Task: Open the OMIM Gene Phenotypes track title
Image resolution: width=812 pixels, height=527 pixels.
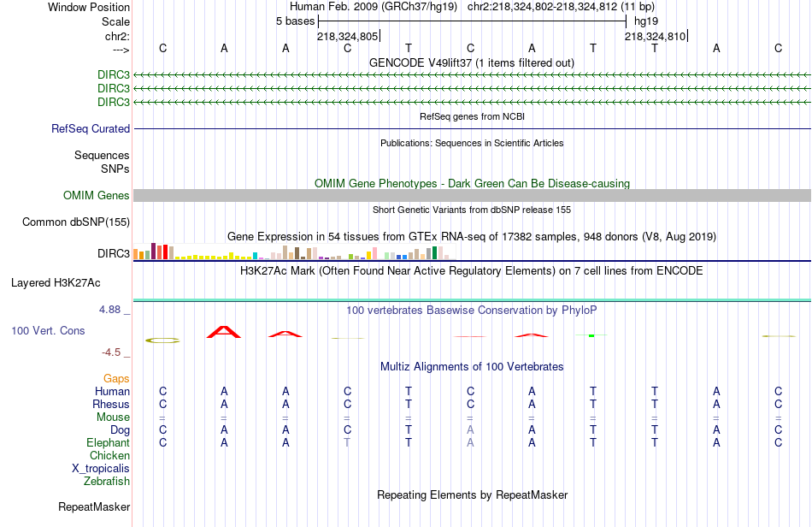Action: point(472,183)
